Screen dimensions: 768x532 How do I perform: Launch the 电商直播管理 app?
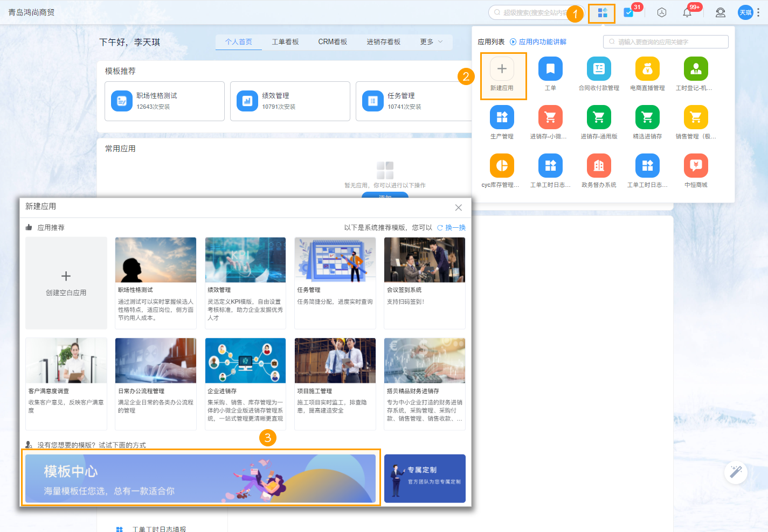coord(647,68)
